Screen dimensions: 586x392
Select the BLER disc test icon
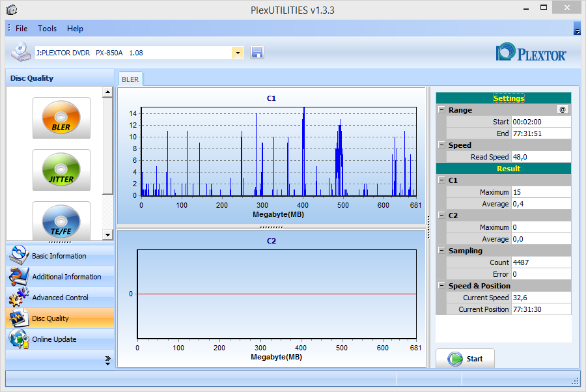(x=61, y=118)
